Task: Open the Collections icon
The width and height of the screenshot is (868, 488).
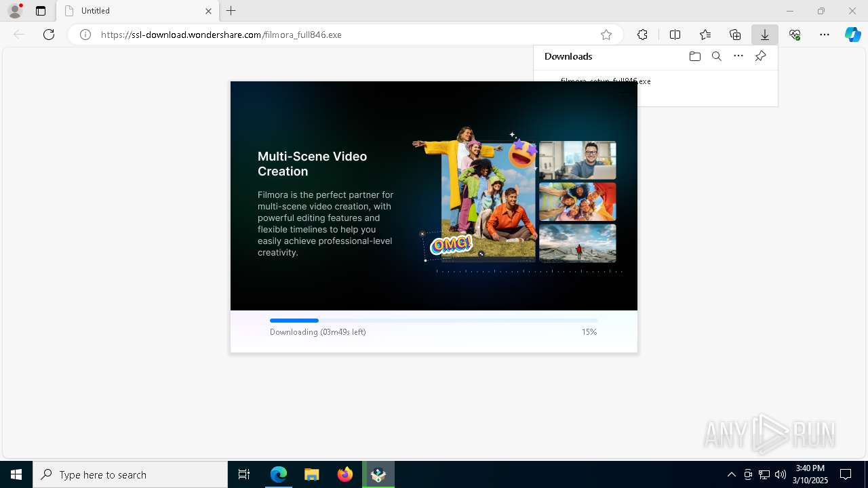Action: point(735,35)
